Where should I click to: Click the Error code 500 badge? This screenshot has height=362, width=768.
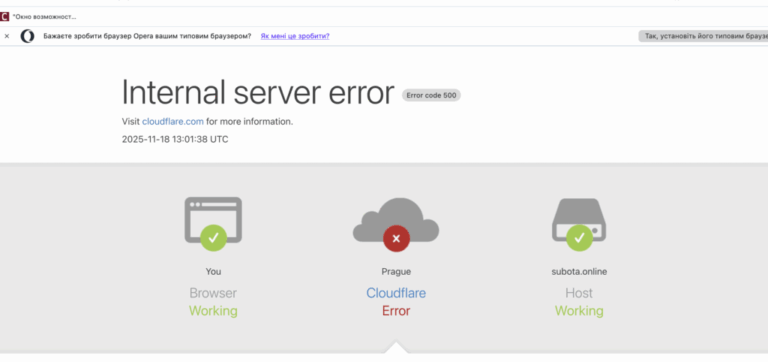pyautogui.click(x=431, y=96)
